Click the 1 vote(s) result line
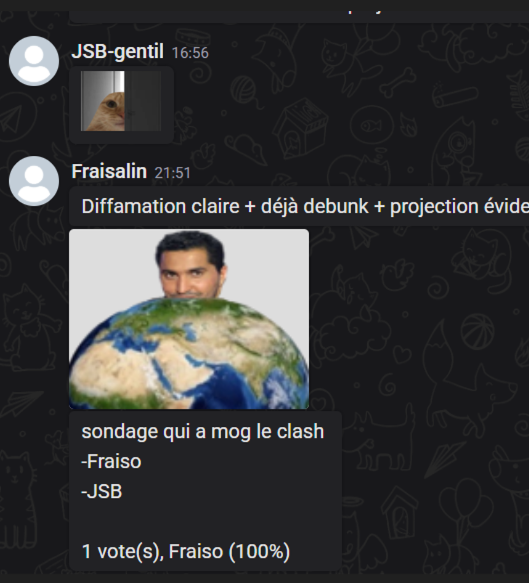This screenshot has height=583, width=529. tap(186, 551)
